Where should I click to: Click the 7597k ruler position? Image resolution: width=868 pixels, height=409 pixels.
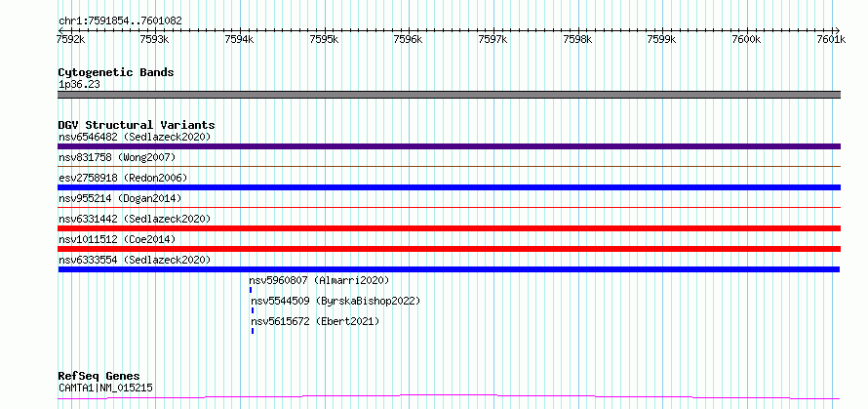pos(493,39)
